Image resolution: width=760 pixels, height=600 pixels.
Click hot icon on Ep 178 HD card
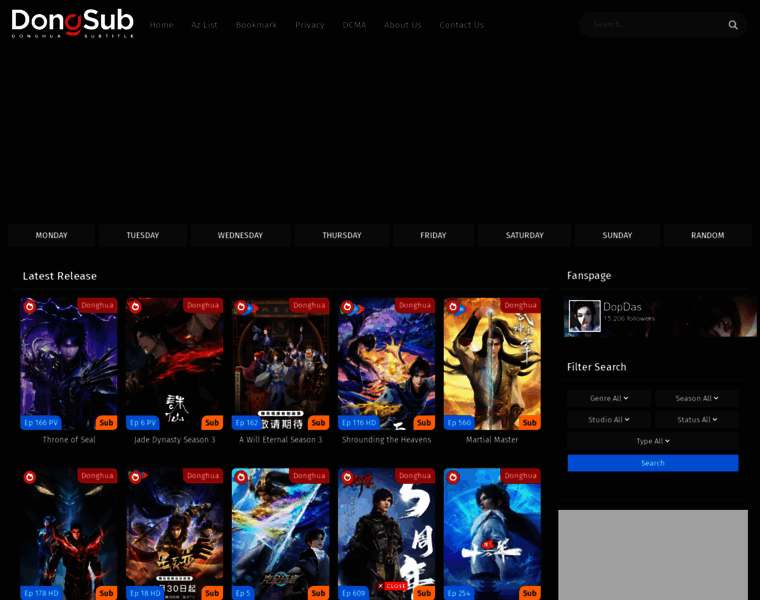(30, 477)
